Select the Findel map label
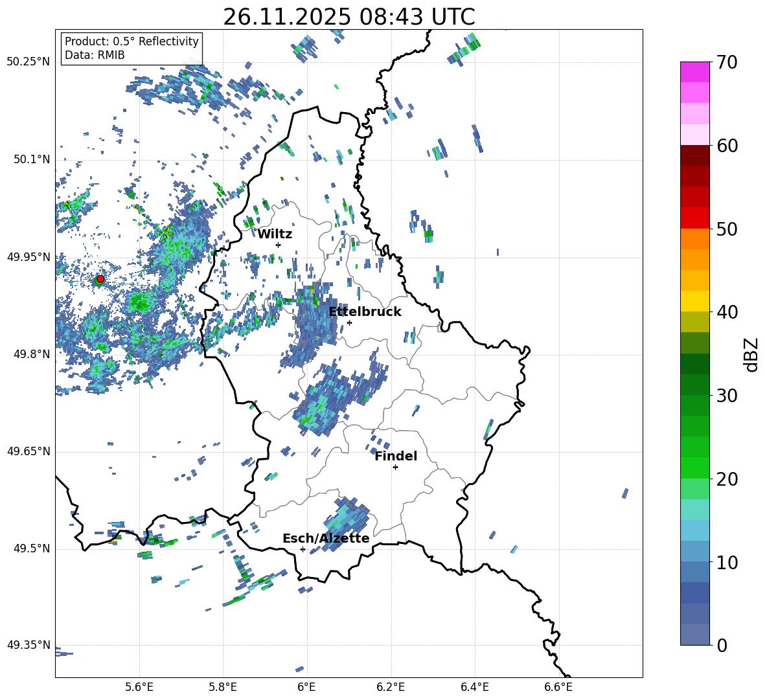The width and height of the screenshot is (767, 700). (x=396, y=456)
